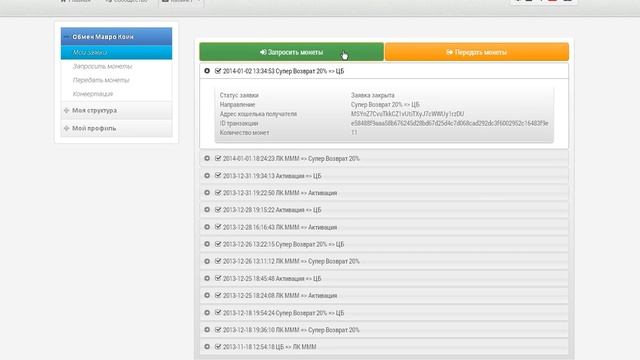Select row text 2013-12-18 19:36:10 ЛК МММ => Супер Возврат 20%
This screenshot has width=640, height=360.
click(x=291, y=330)
